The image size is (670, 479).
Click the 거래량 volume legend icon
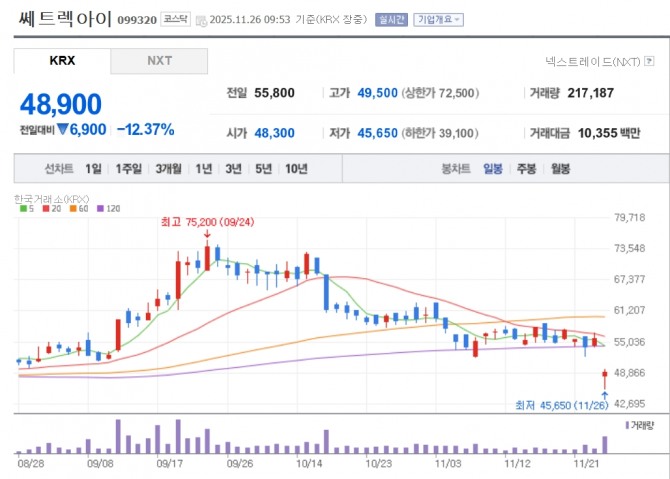click(x=627, y=425)
